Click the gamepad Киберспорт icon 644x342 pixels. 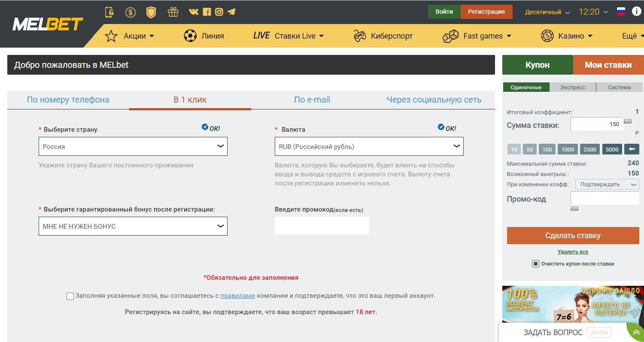pyautogui.click(x=360, y=36)
